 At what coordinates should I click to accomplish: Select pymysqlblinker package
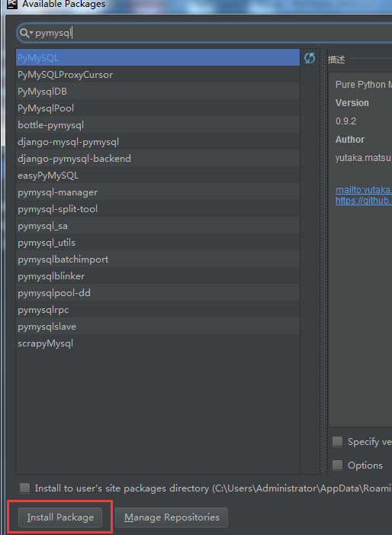point(158,276)
